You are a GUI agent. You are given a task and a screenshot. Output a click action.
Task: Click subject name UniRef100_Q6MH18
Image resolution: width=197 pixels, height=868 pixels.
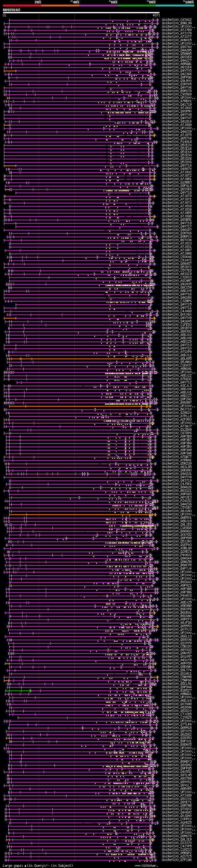177,728
